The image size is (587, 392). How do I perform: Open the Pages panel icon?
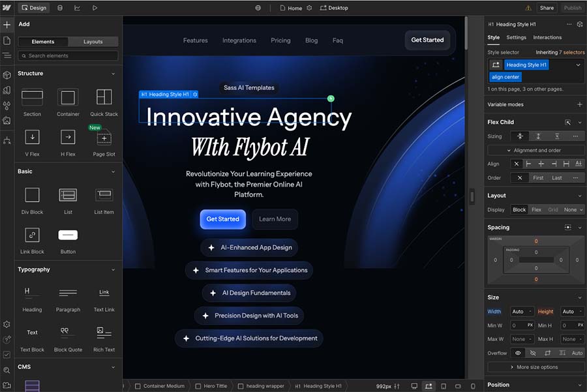7,40
